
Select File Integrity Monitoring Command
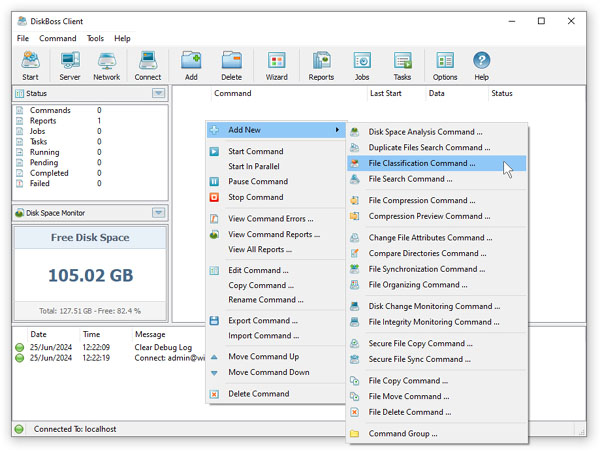point(437,322)
